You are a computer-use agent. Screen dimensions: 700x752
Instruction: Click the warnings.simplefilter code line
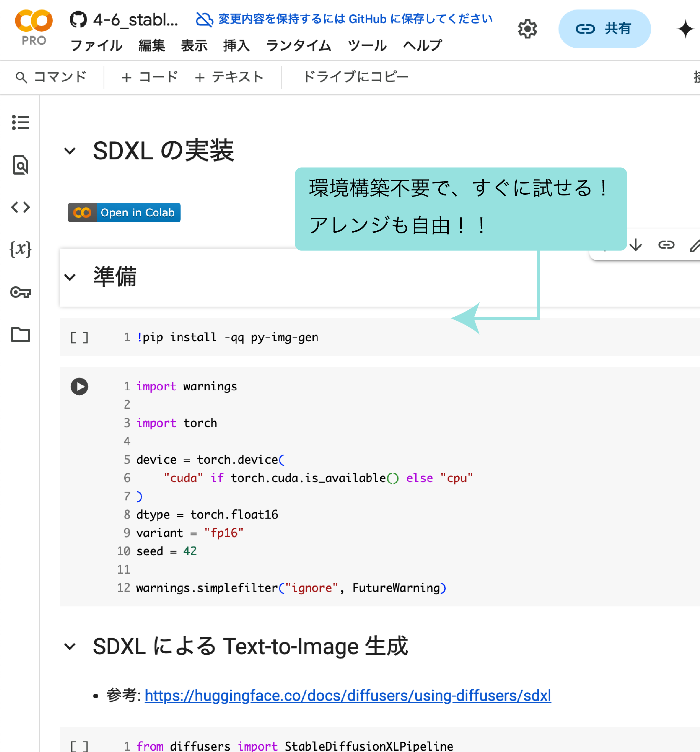pos(291,588)
